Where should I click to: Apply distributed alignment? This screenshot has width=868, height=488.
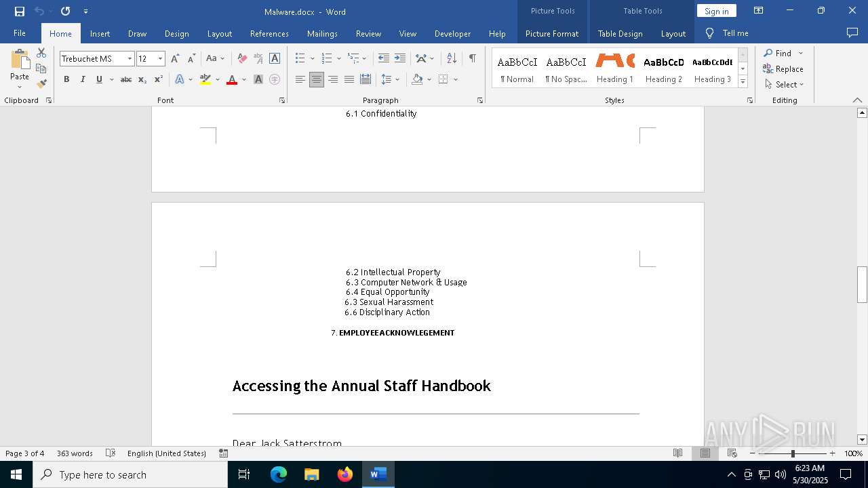366,79
